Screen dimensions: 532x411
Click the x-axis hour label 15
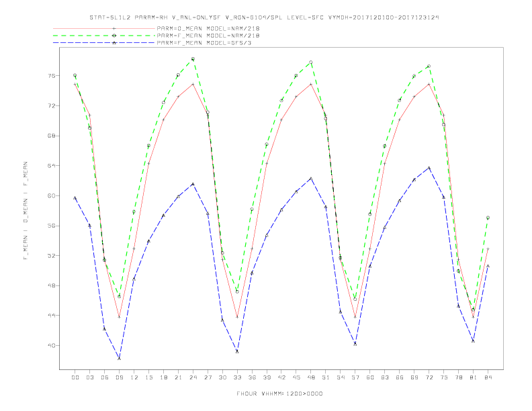(x=148, y=377)
